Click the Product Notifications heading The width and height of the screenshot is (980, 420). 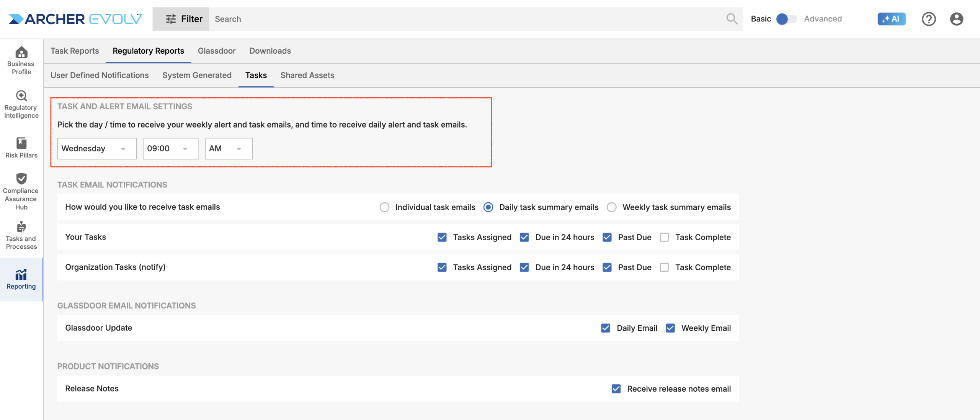[108, 366]
